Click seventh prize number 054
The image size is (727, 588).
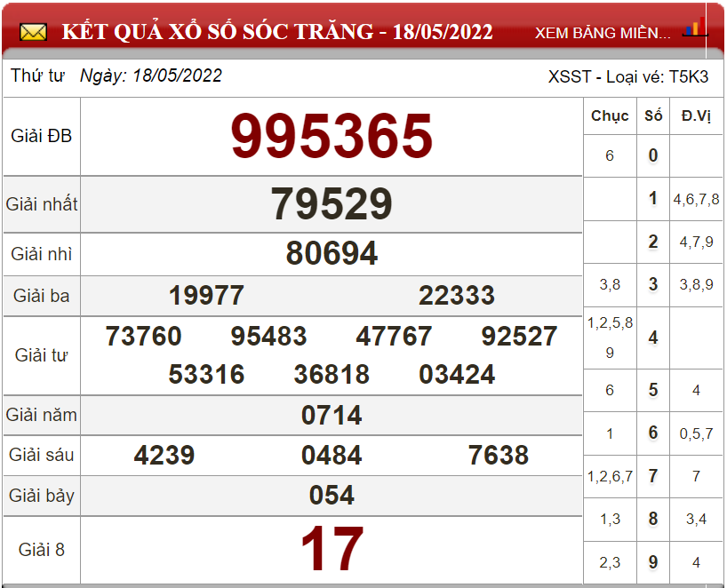point(332,496)
